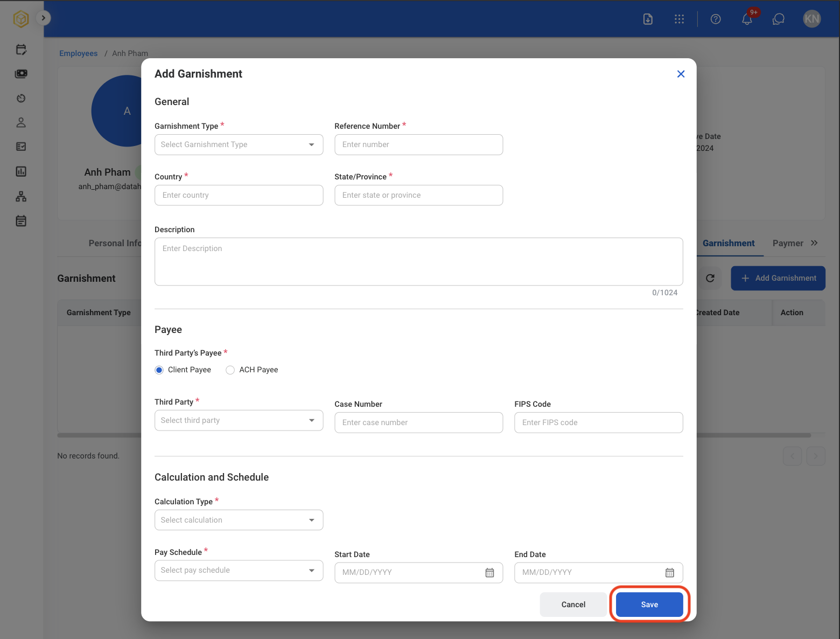Click the Anh Pham breadcrumb text
The image size is (840, 639).
point(130,53)
